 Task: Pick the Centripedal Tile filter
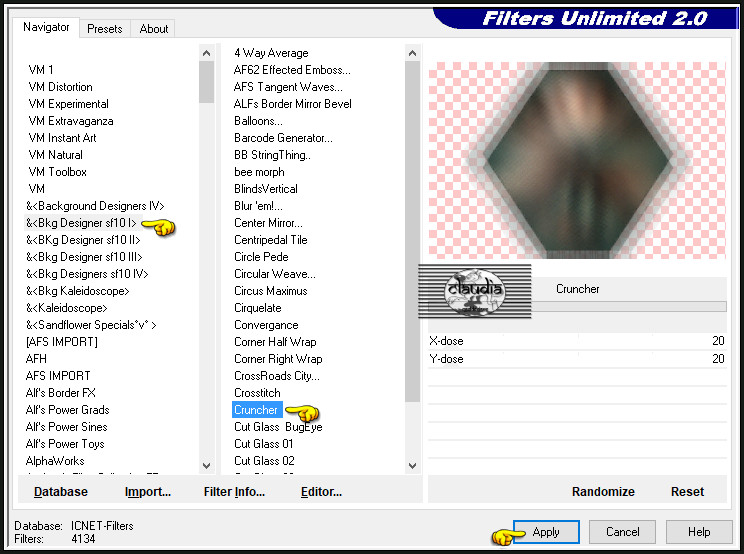[270, 240]
